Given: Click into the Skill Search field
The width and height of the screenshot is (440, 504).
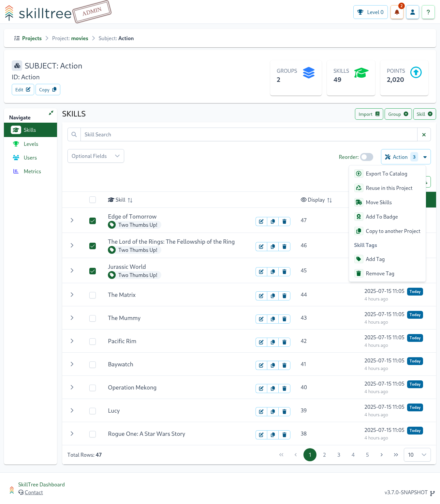Looking at the screenshot, I should point(249,134).
